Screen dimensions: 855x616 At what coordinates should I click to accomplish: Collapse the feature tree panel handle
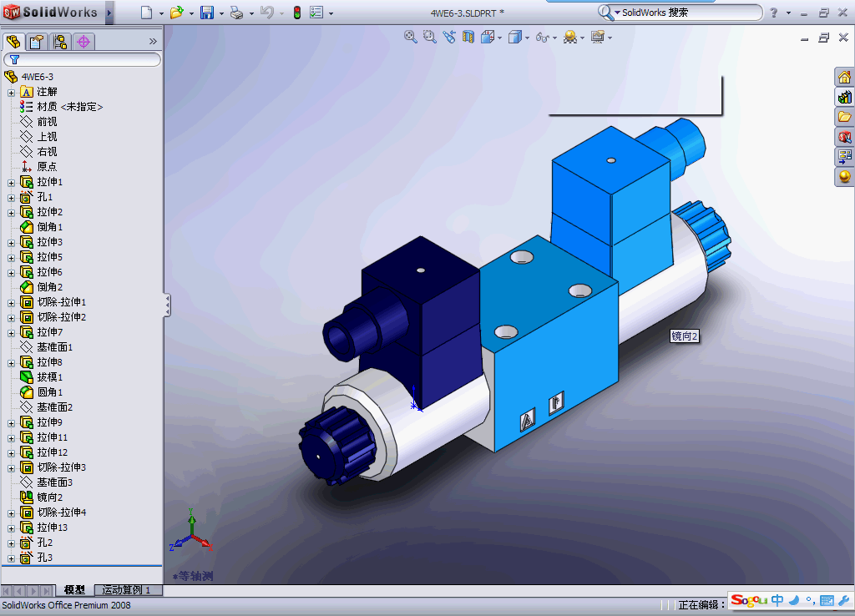[x=167, y=305]
